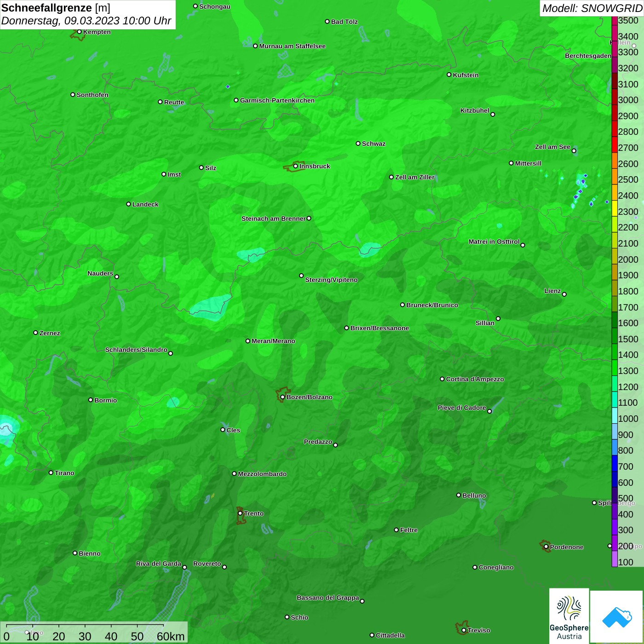The width and height of the screenshot is (644, 644).
Task: Click the Brixen/Bressanone label
Action: [x=380, y=328]
